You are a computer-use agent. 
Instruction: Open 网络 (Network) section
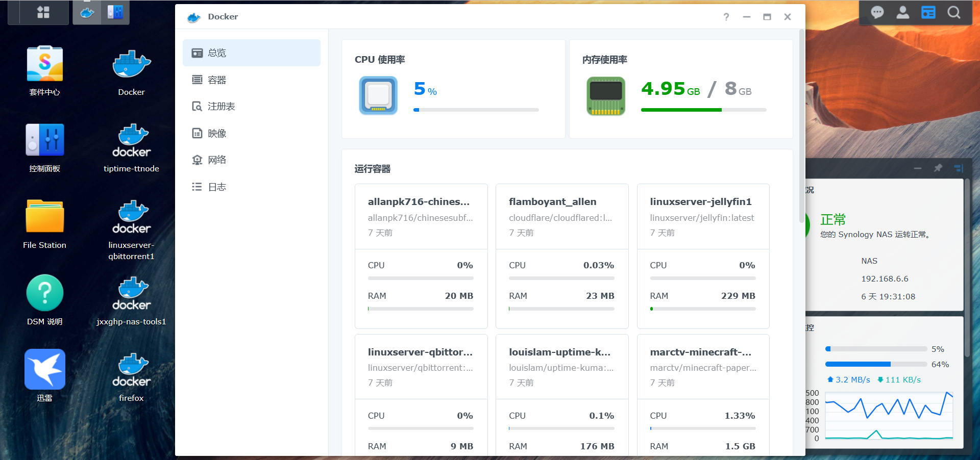click(x=252, y=160)
